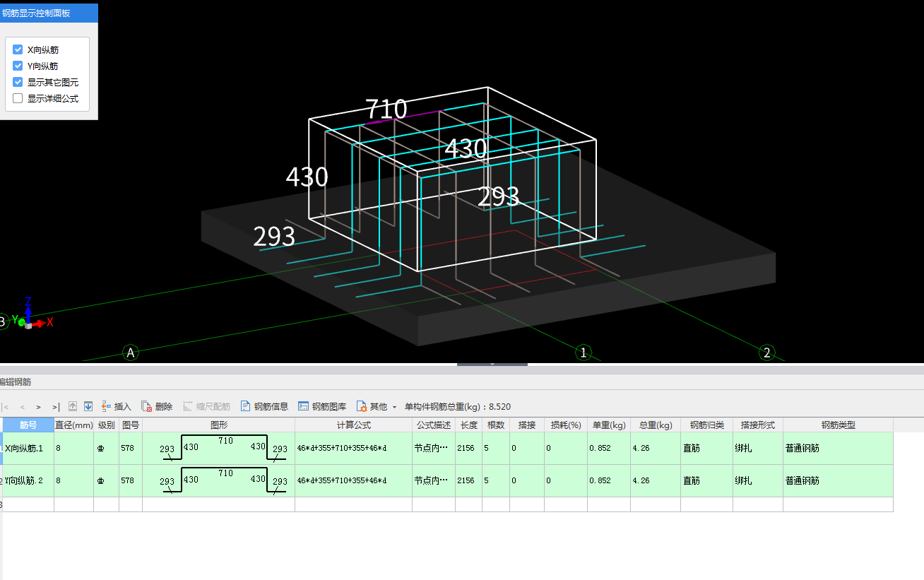Click the 710 dimension label in 3D view
Image resolution: width=924 pixels, height=580 pixels.
386,109
